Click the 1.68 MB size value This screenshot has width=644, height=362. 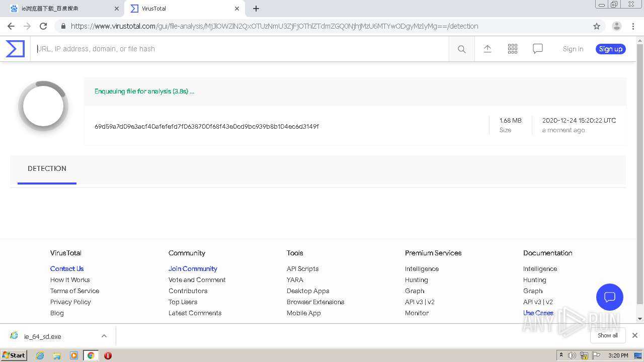click(x=510, y=121)
